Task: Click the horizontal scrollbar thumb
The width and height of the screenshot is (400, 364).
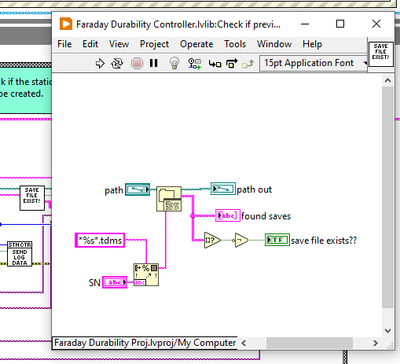Action: 309,343
